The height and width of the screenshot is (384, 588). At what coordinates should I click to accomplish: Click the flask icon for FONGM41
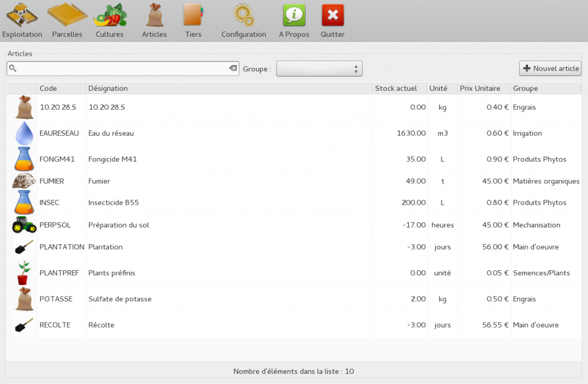point(24,159)
